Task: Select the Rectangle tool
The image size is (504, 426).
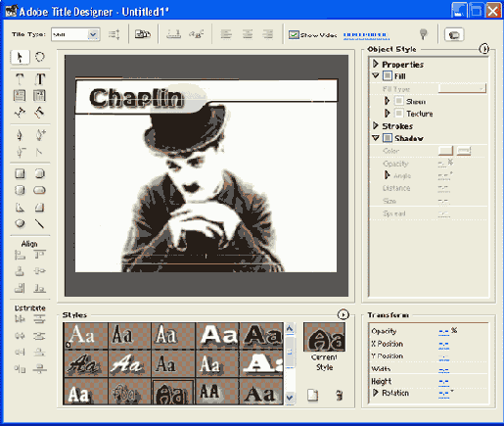Action: [x=20, y=173]
